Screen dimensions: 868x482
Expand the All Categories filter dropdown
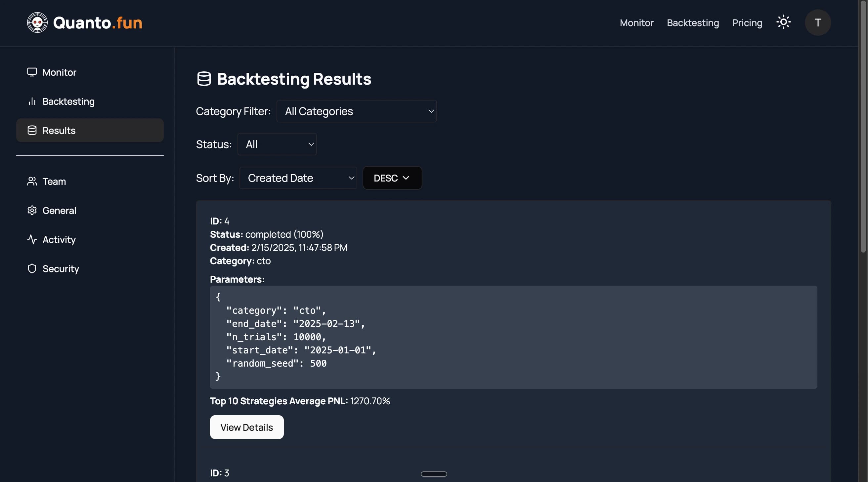click(x=357, y=111)
